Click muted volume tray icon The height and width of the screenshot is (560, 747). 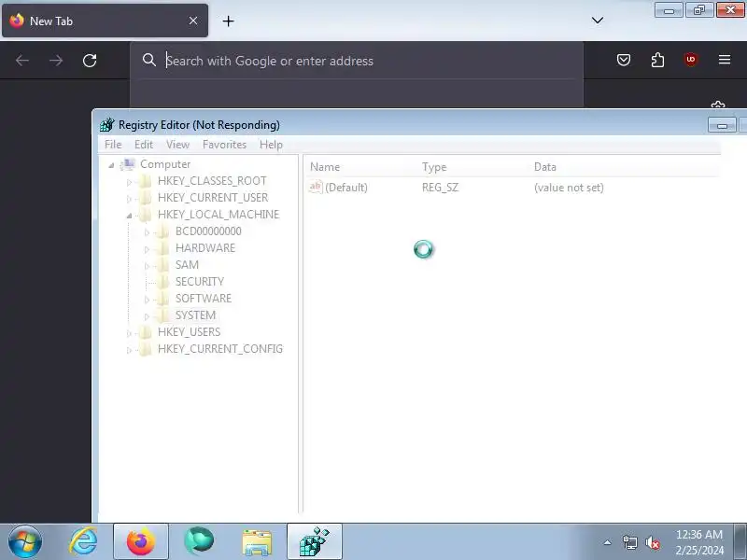tap(652, 542)
